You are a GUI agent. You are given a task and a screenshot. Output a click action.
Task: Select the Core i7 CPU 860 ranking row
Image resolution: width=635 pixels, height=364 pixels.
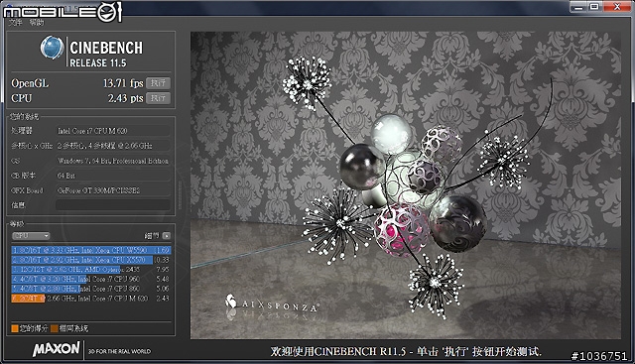91,289
